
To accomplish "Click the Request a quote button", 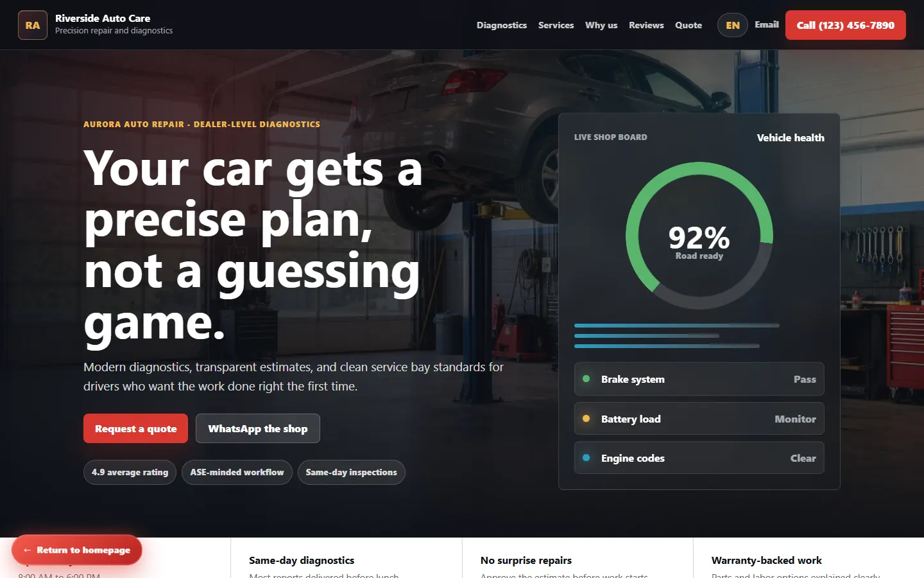I will pos(135,428).
